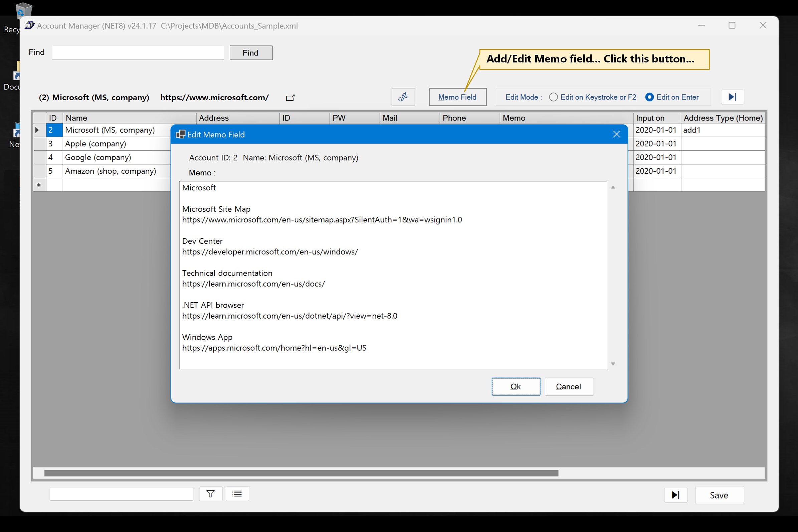Click the list view icon next to the filter

click(x=237, y=494)
